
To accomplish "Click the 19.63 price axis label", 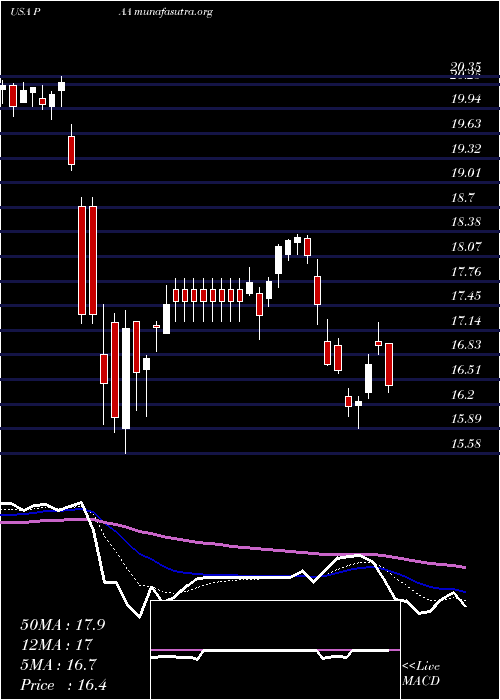I will tap(466, 124).
